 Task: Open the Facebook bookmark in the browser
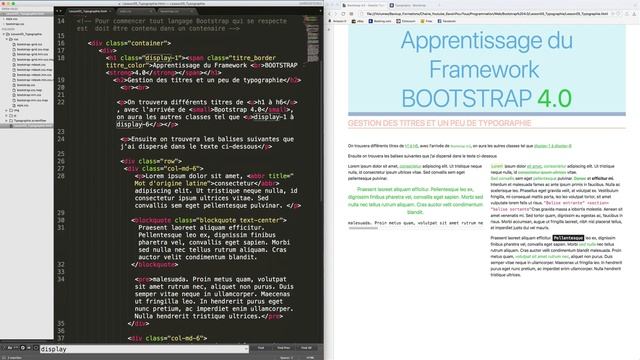click(x=447, y=21)
